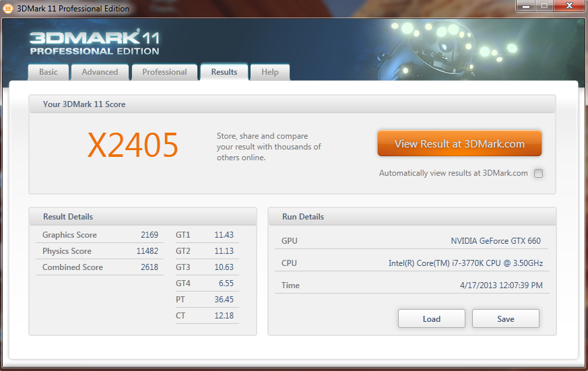This screenshot has height=371, width=588.
Task: Click the Result Details panel header
Action: click(x=143, y=217)
